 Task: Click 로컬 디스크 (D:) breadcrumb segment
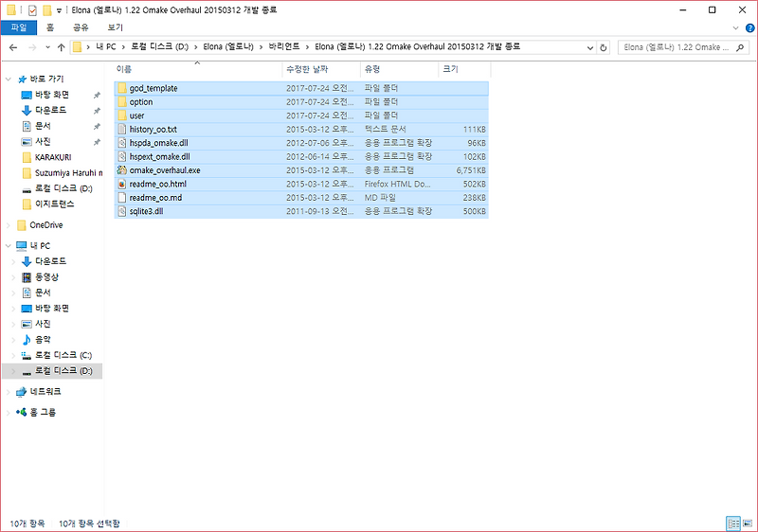pyautogui.click(x=160, y=46)
